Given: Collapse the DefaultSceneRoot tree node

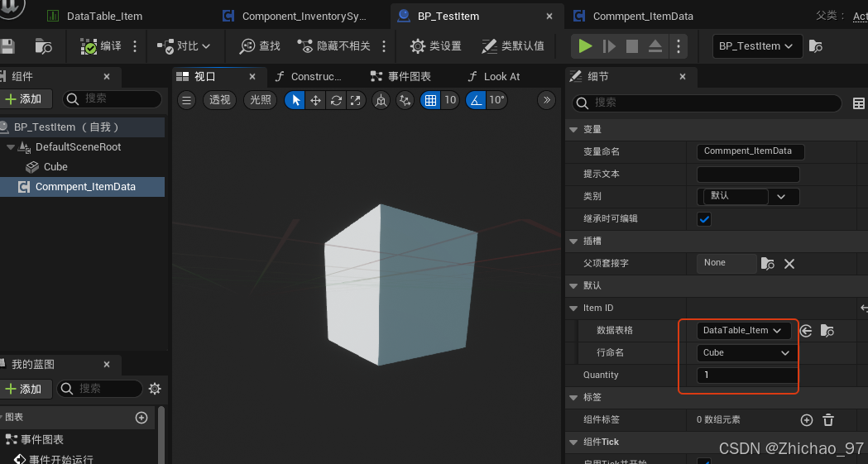Looking at the screenshot, I should click(x=11, y=147).
